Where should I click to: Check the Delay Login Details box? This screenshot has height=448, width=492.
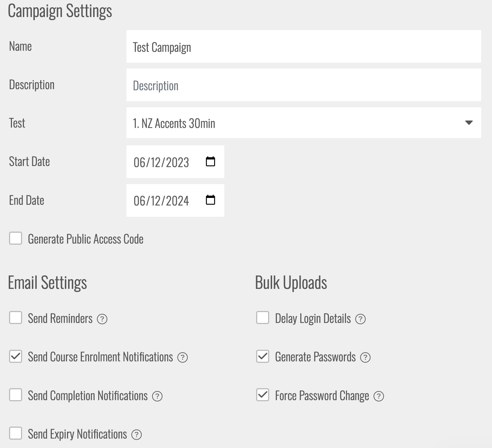click(263, 318)
